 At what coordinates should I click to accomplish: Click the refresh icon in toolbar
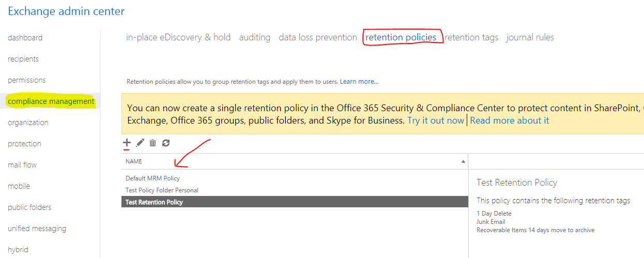(x=166, y=143)
